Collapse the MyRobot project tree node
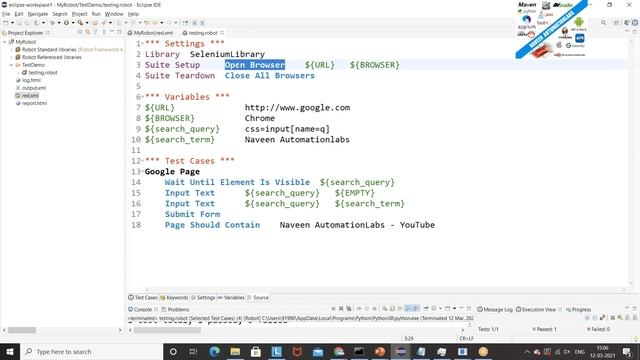 tap(4, 42)
